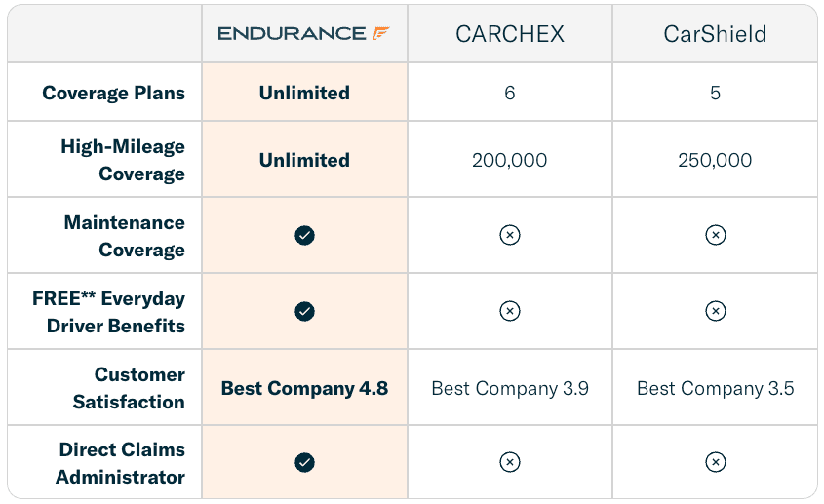Click Endurance Everyday Driver Benefits checkmark
824x504 pixels.
point(305,311)
